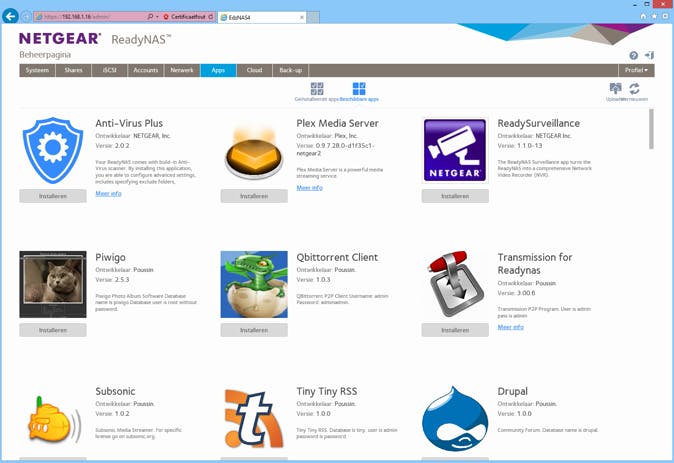Switch to the Shares tab
The height and width of the screenshot is (463, 674).
[74, 70]
